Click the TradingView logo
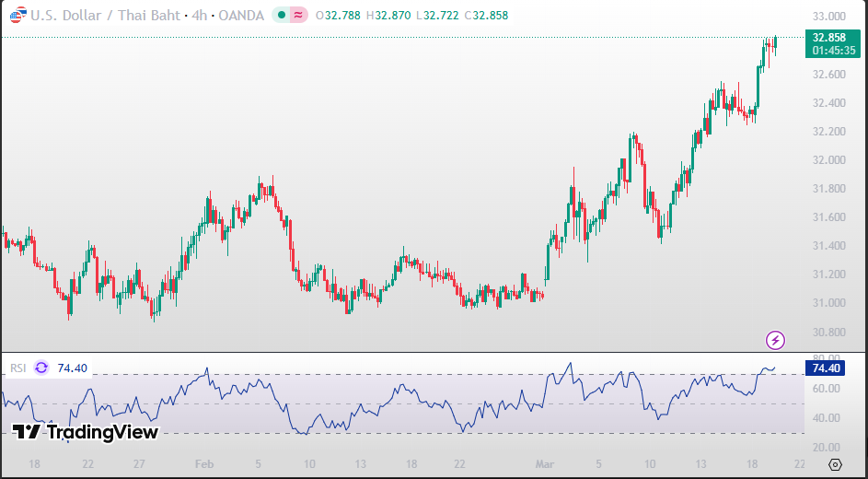 (85, 432)
